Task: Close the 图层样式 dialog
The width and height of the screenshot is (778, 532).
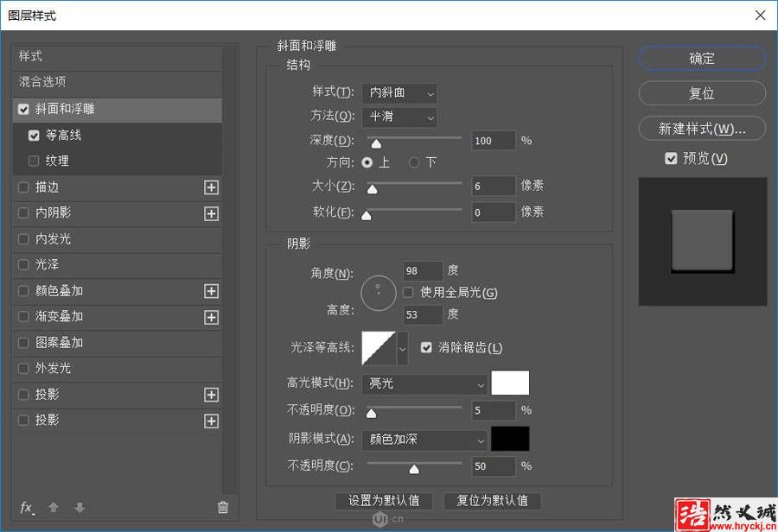Action: pos(760,16)
